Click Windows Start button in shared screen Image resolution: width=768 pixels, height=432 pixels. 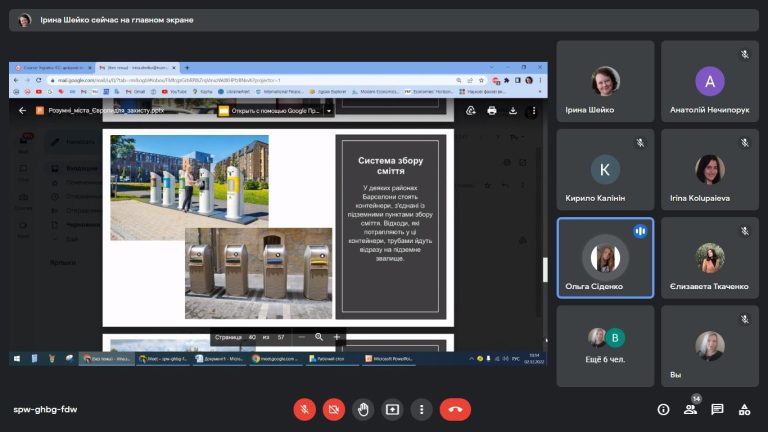(17, 359)
